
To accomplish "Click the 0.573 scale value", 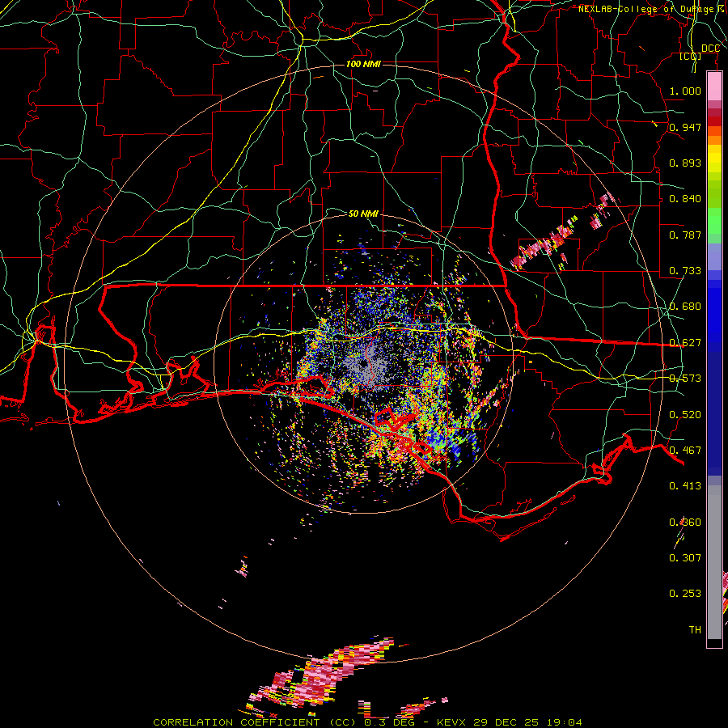I will click(x=685, y=379).
